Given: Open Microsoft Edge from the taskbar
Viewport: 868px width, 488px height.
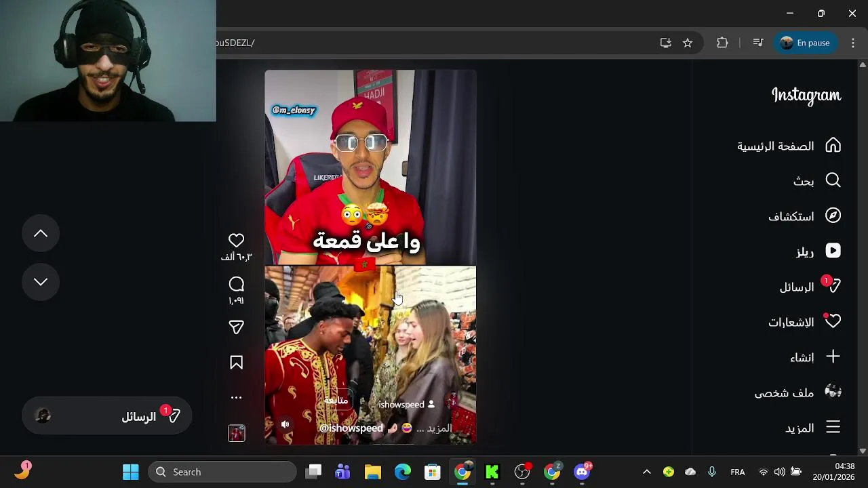Looking at the screenshot, I should [403, 472].
